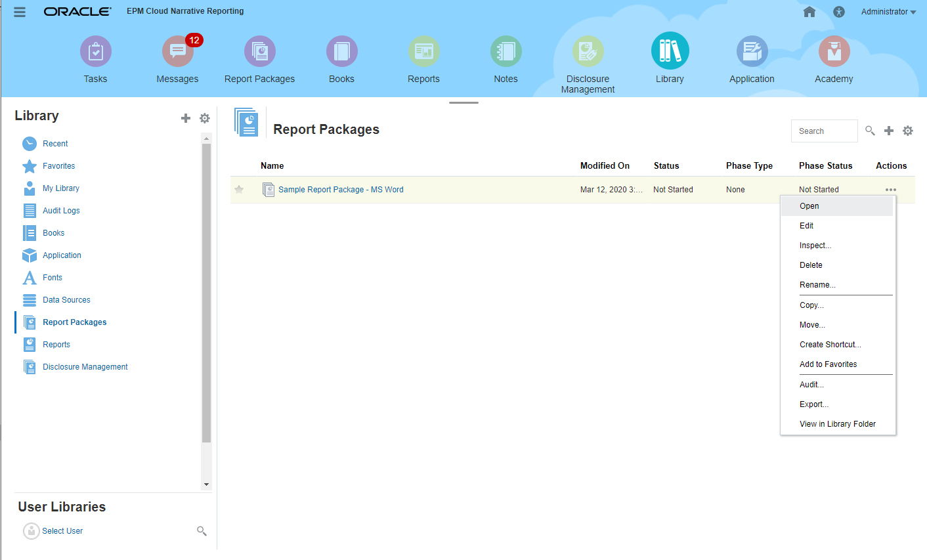The height and width of the screenshot is (560, 927).
Task: Open the hamburger navigator menu
Action: pos(20,12)
